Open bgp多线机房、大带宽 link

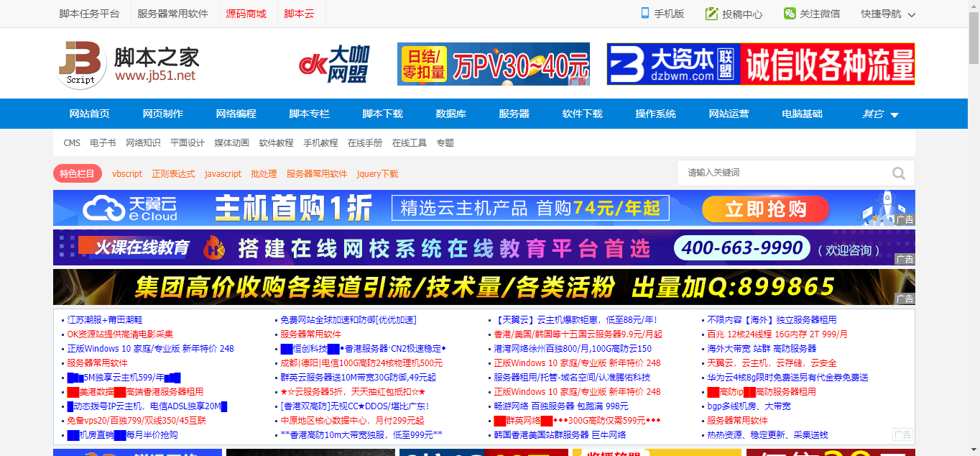[x=749, y=406]
